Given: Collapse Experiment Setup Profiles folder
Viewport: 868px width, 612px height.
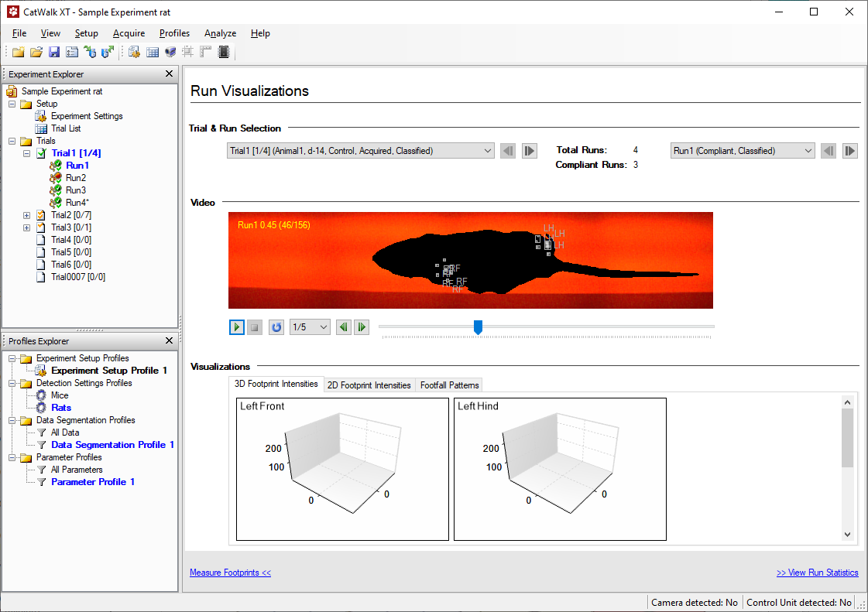Looking at the screenshot, I should click(x=12, y=358).
